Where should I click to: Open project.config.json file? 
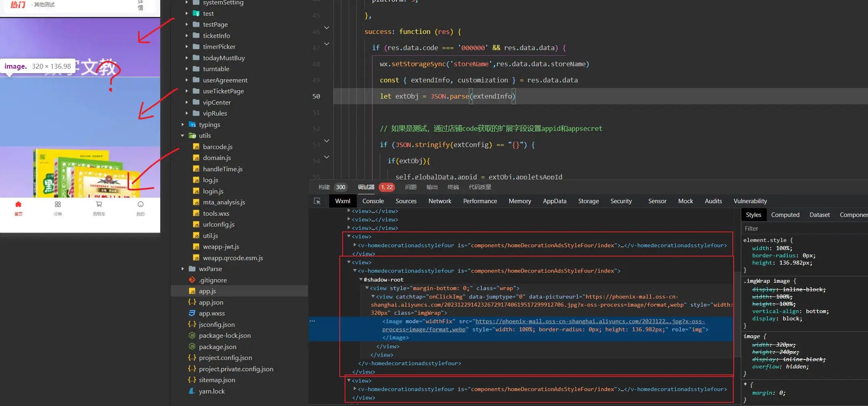coord(225,358)
